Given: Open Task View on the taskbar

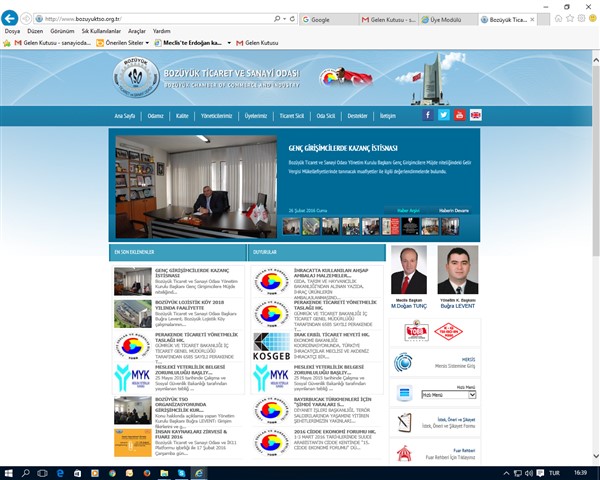Looking at the screenshot, I should (x=42, y=473).
